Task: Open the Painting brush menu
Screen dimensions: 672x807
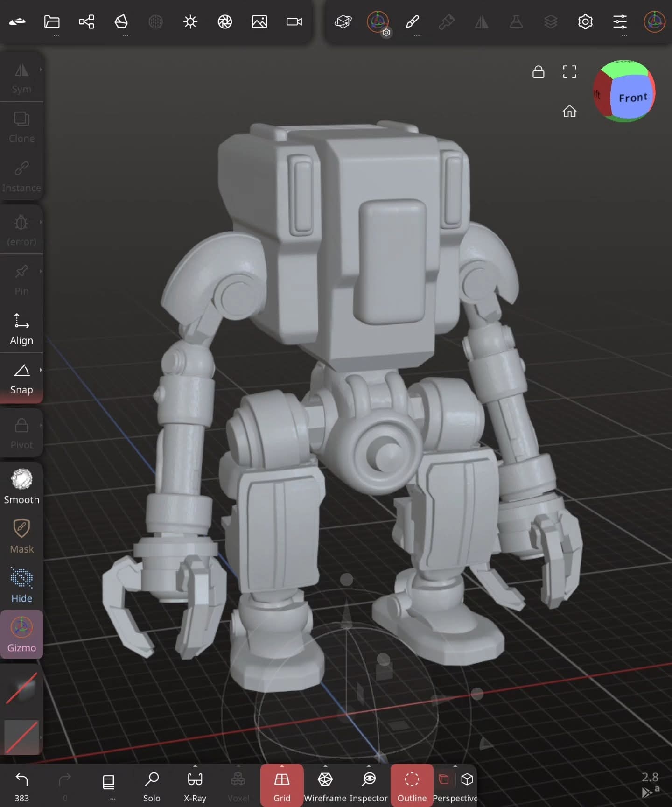Action: click(x=412, y=22)
